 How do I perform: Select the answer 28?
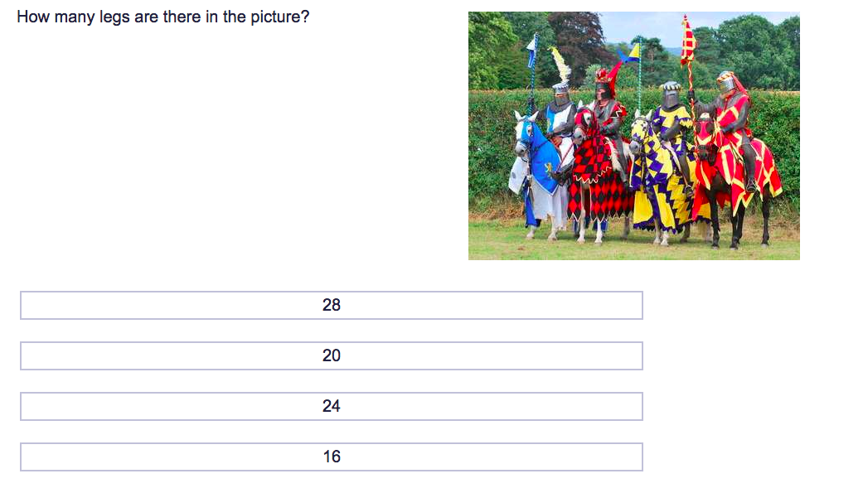point(331,306)
